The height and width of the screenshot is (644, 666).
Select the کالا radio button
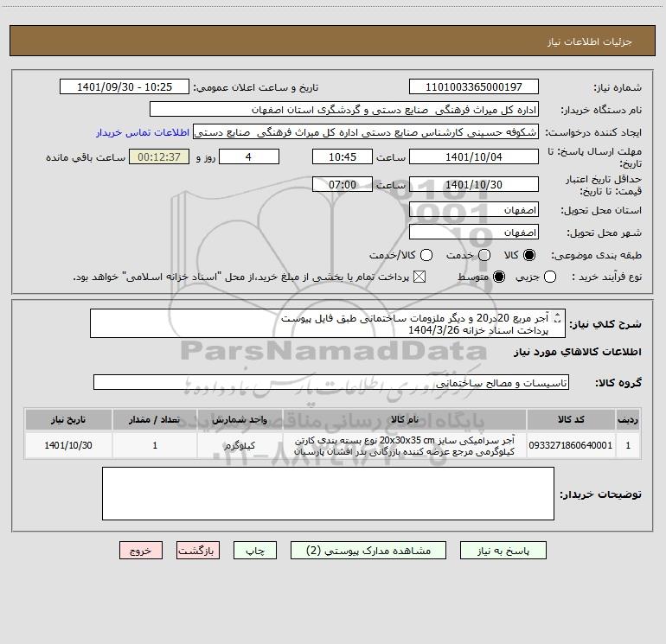coord(529,255)
